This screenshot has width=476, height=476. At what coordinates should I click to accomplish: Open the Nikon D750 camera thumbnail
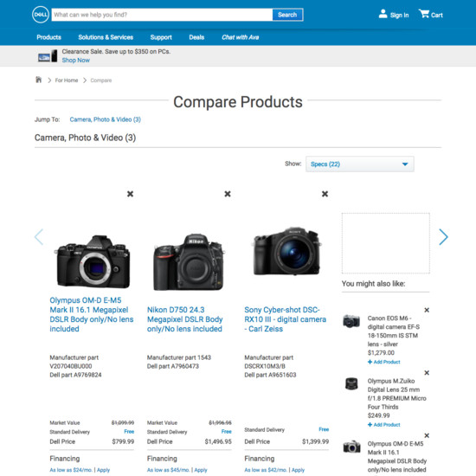pyautogui.click(x=189, y=262)
